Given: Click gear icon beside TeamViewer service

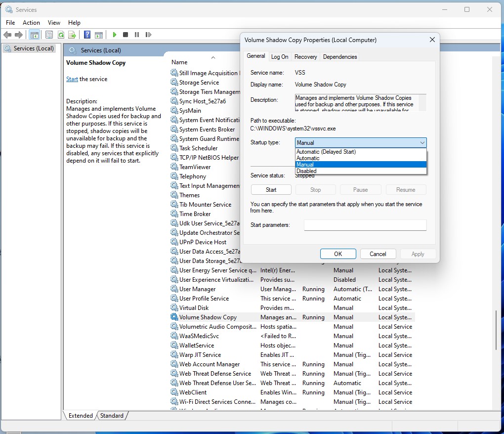Looking at the screenshot, I should 174,167.
